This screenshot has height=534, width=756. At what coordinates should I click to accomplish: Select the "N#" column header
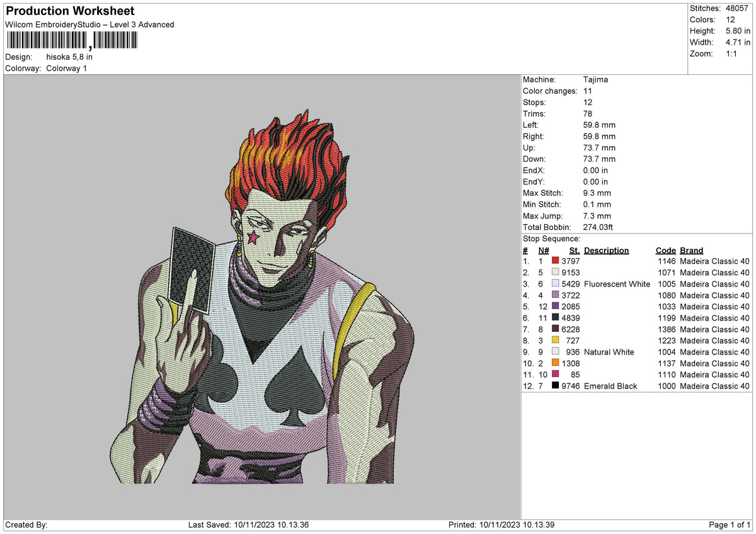pyautogui.click(x=544, y=250)
